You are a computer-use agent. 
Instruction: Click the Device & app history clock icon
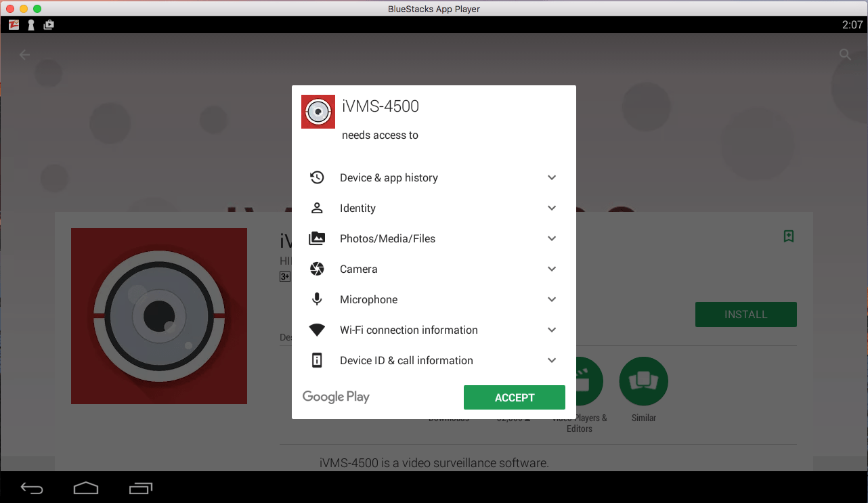[x=317, y=177]
